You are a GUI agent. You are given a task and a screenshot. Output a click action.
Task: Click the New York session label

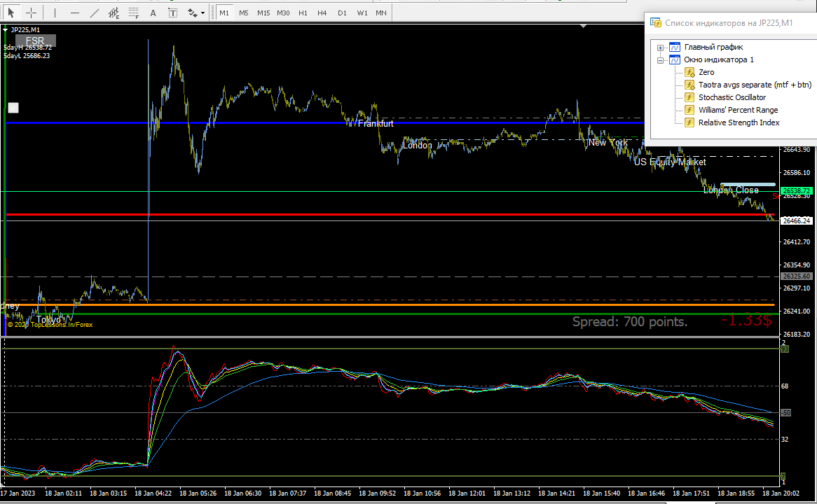pyautogui.click(x=608, y=142)
